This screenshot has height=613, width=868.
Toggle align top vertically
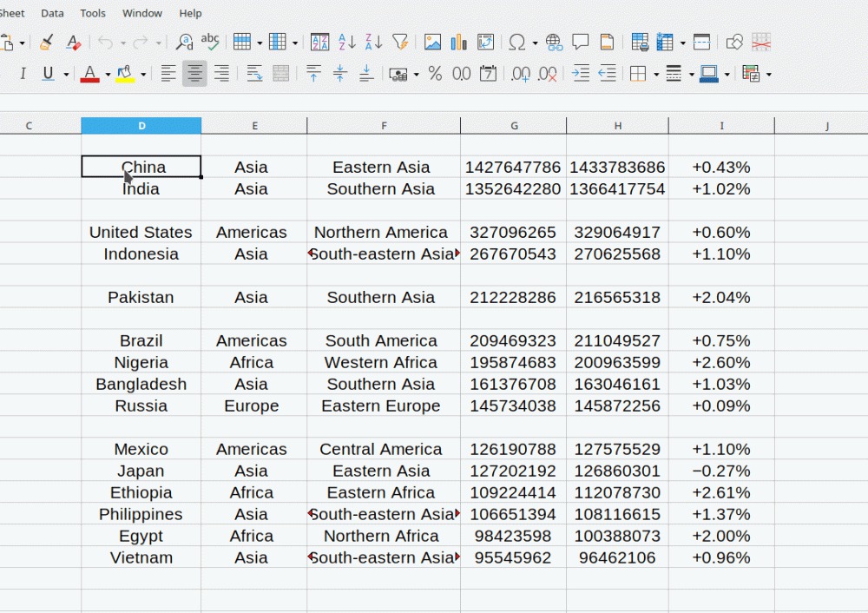[x=313, y=74]
